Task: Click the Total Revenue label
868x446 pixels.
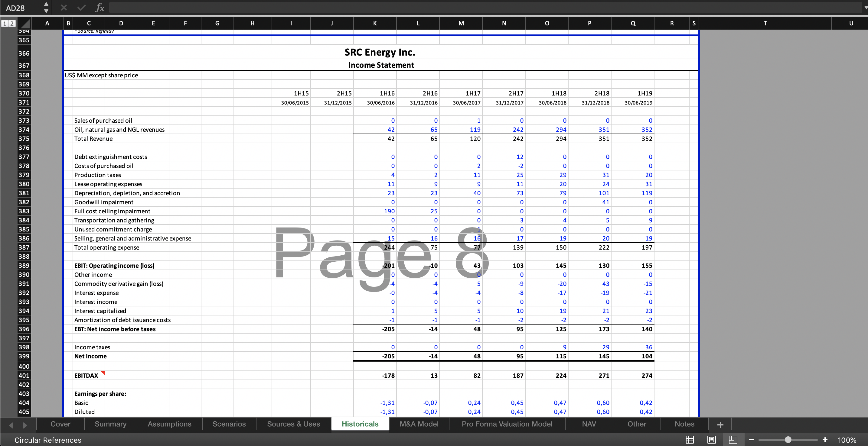Action: click(93, 139)
